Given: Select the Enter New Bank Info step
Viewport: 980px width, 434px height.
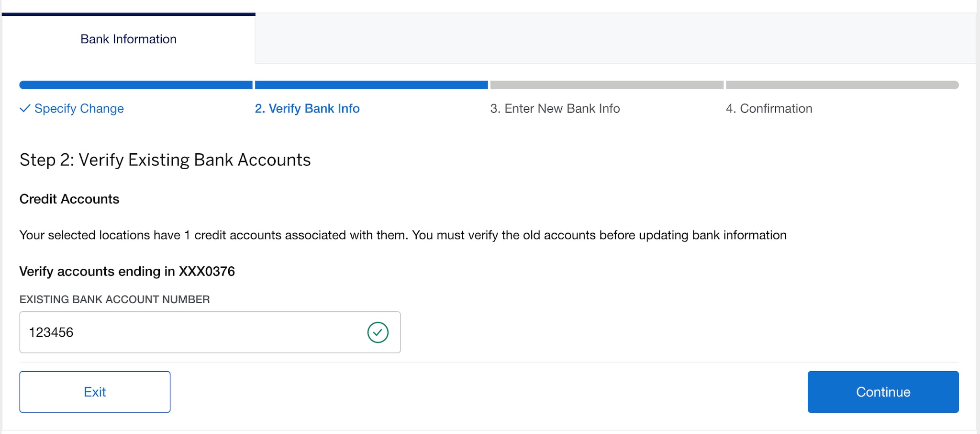Looking at the screenshot, I should click(x=555, y=109).
